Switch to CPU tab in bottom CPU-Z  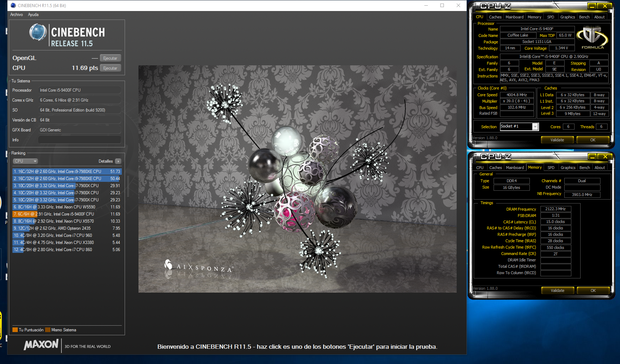tap(480, 168)
